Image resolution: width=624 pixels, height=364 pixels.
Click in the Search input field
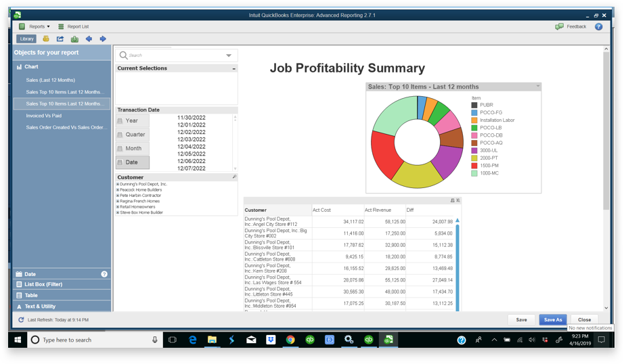175,55
